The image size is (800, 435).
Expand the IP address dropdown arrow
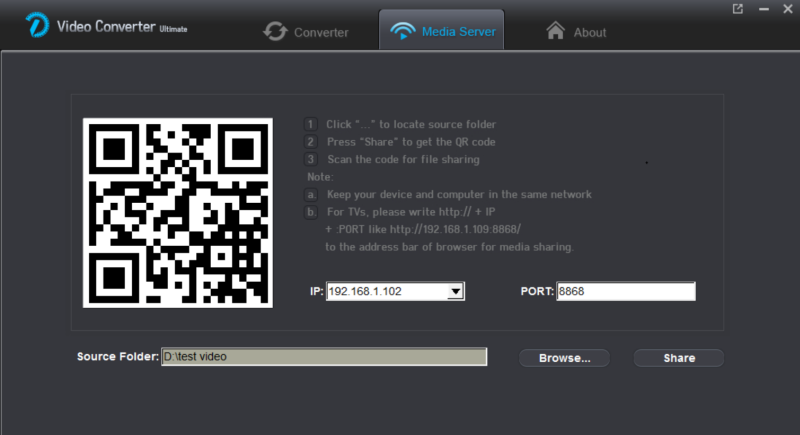tap(456, 291)
